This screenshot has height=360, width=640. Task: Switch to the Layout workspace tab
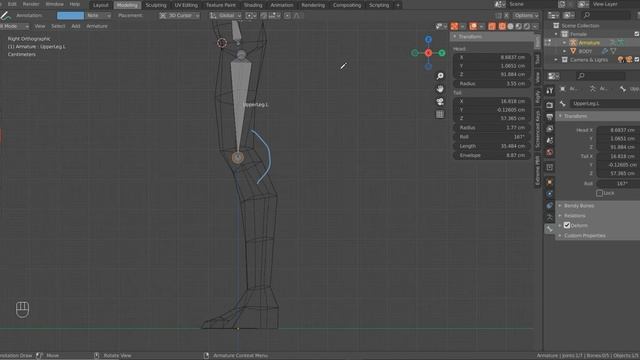[100, 5]
